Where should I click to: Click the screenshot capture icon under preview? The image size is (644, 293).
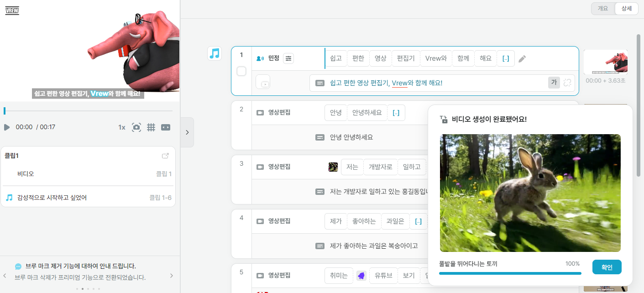pos(136,127)
